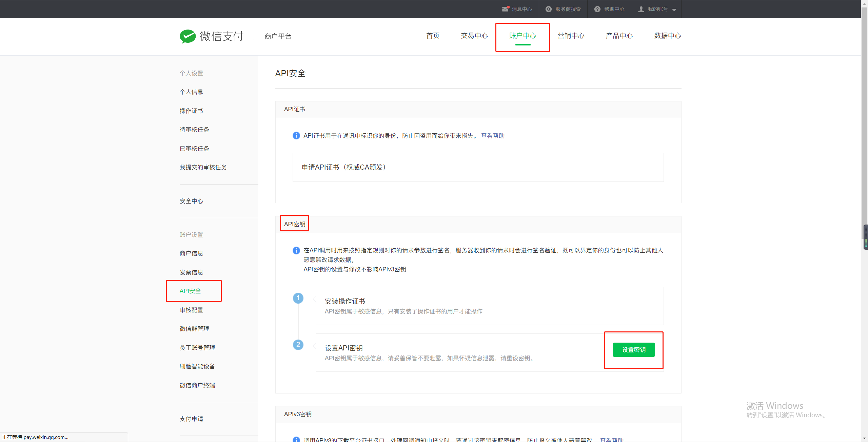Open the 数据中心 tab
868x442 pixels.
(668, 36)
